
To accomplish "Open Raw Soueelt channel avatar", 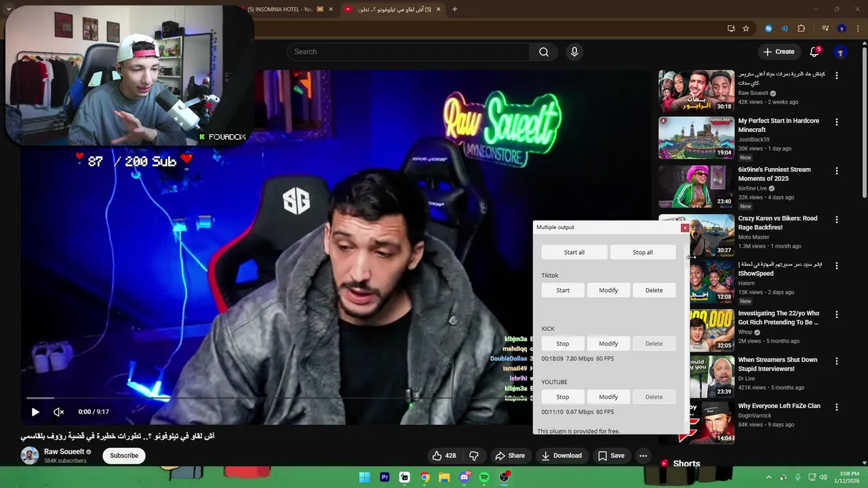I will tap(30, 455).
